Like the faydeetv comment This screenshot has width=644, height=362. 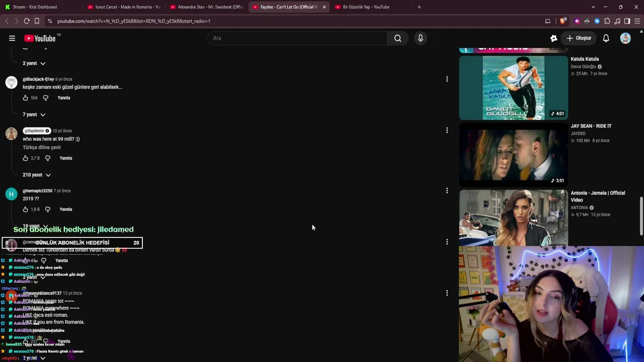[26, 158]
